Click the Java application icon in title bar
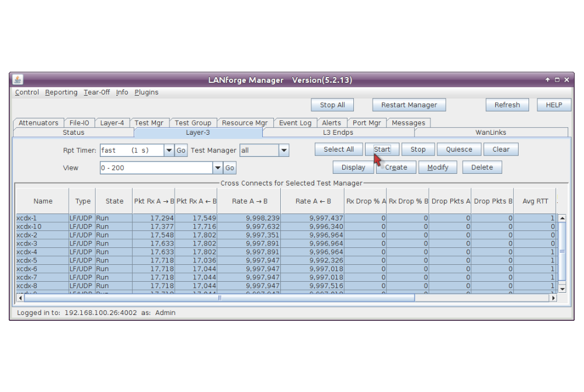The width and height of the screenshot is (584, 392). [18, 80]
